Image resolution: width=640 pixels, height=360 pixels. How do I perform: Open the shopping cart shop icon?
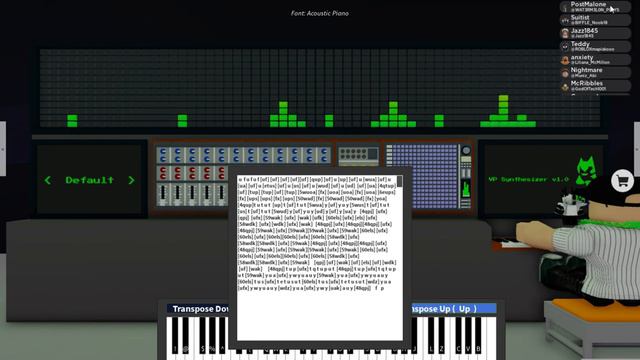622,180
